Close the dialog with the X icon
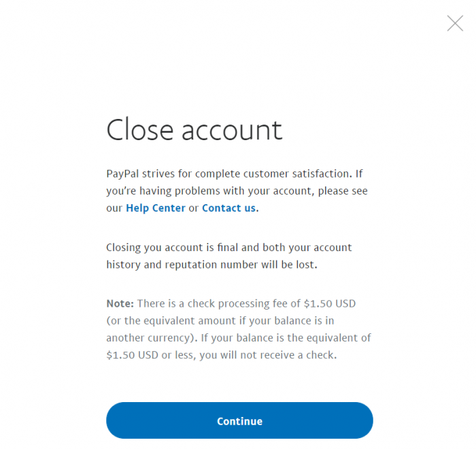476x449 pixels. click(455, 24)
